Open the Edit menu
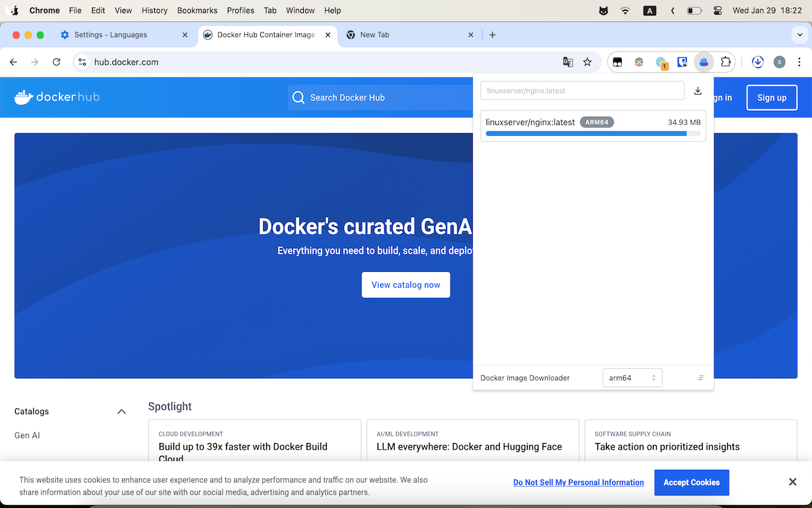Image resolution: width=812 pixels, height=508 pixels. (x=98, y=10)
